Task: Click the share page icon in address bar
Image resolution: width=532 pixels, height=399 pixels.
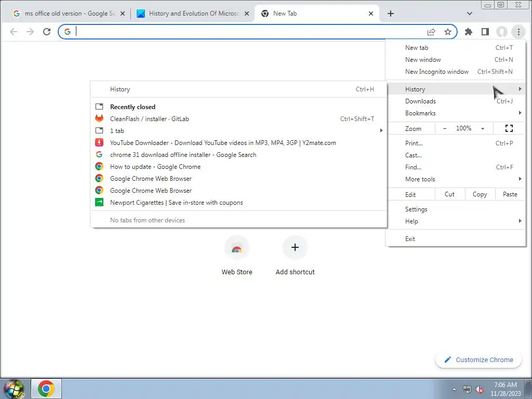Action: pos(431,32)
